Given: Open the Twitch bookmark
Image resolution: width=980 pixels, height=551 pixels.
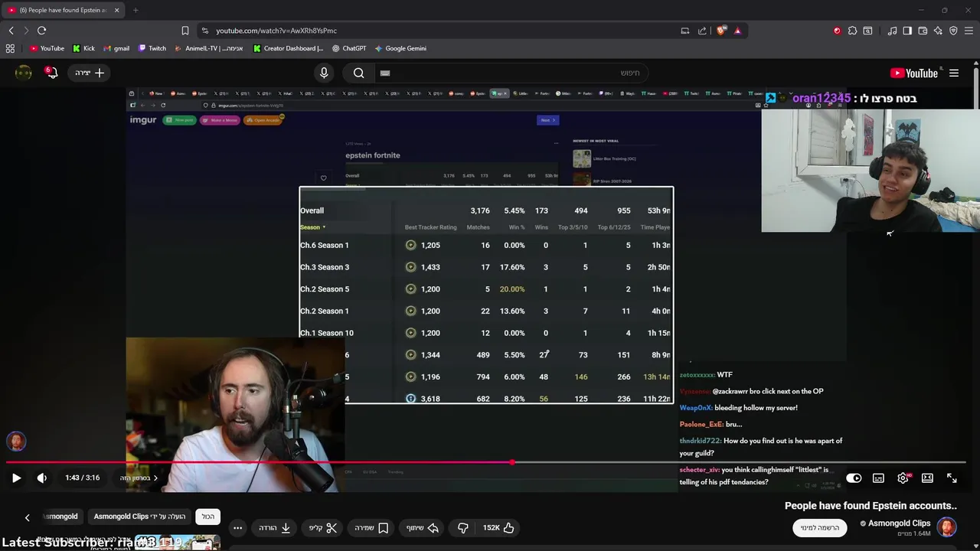Looking at the screenshot, I should coord(152,48).
